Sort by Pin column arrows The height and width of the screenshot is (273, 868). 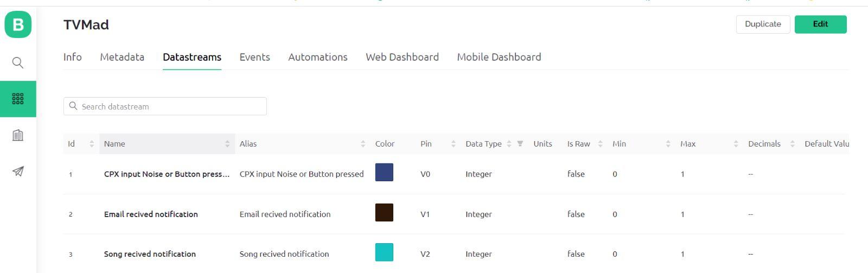453,144
